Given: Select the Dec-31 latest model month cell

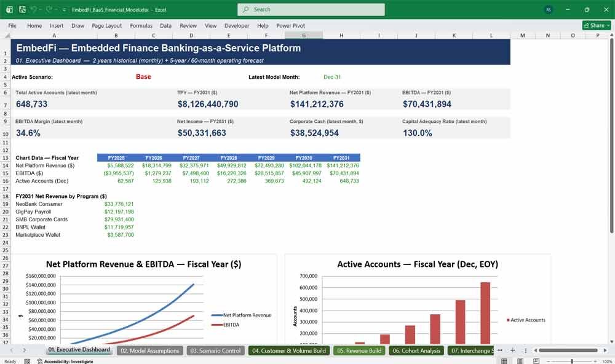Looking at the screenshot, I should click(x=332, y=77).
